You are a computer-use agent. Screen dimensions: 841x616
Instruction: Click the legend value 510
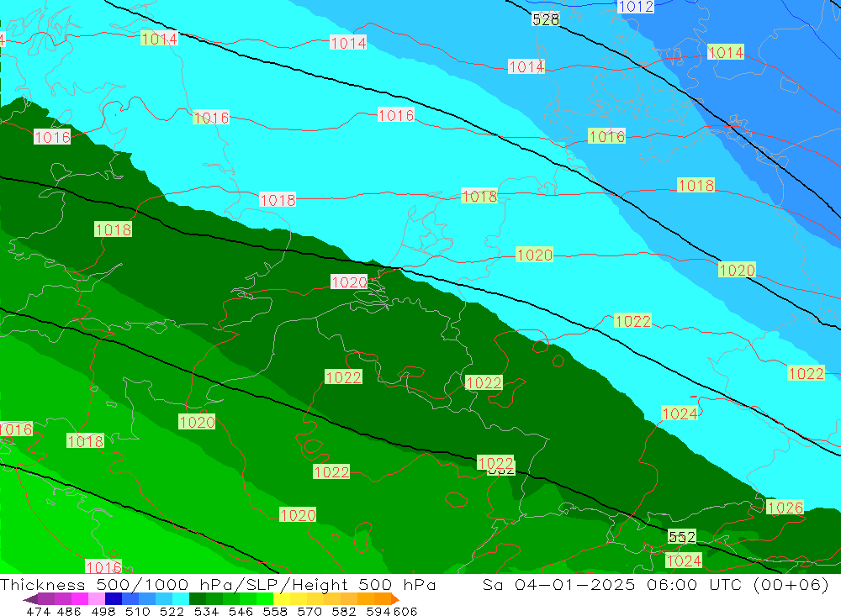point(138,611)
